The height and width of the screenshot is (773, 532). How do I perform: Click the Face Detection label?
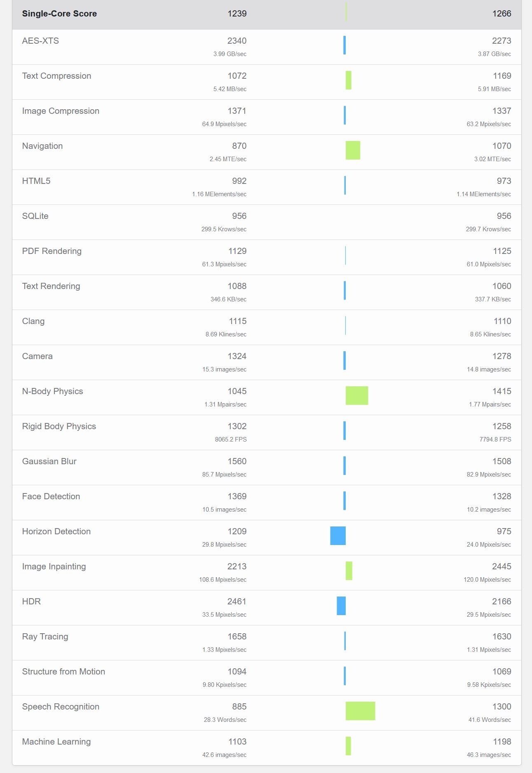tap(51, 496)
